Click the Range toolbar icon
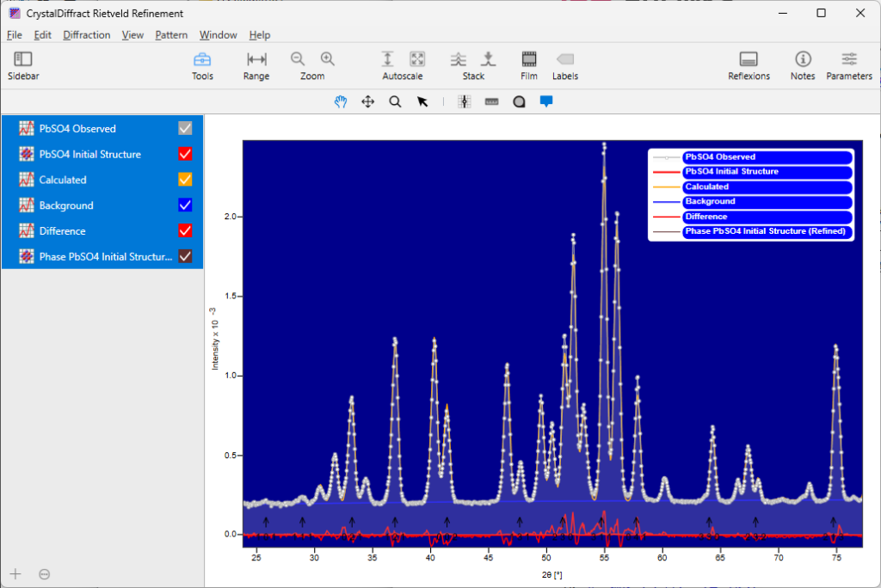Screen dimensions: 881x588 click(256, 59)
